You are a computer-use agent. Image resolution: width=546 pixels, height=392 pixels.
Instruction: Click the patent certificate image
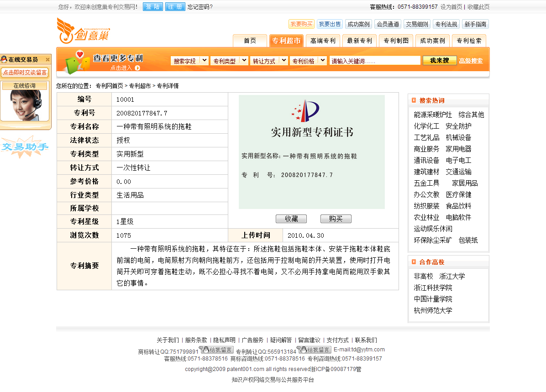[x=311, y=152]
